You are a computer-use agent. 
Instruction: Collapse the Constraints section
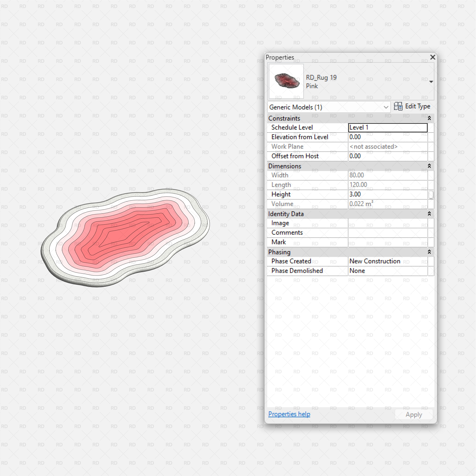(x=429, y=118)
